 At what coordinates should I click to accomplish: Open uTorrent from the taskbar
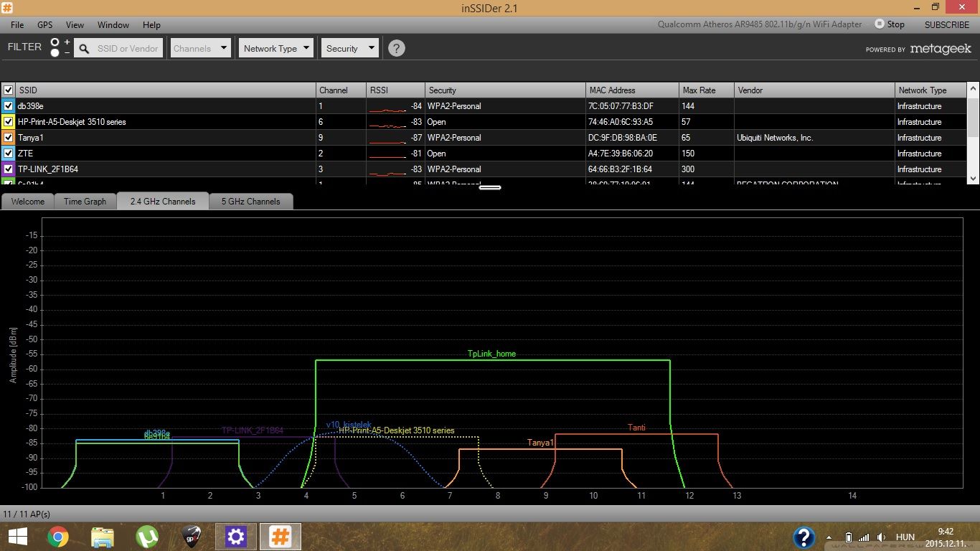pos(147,537)
